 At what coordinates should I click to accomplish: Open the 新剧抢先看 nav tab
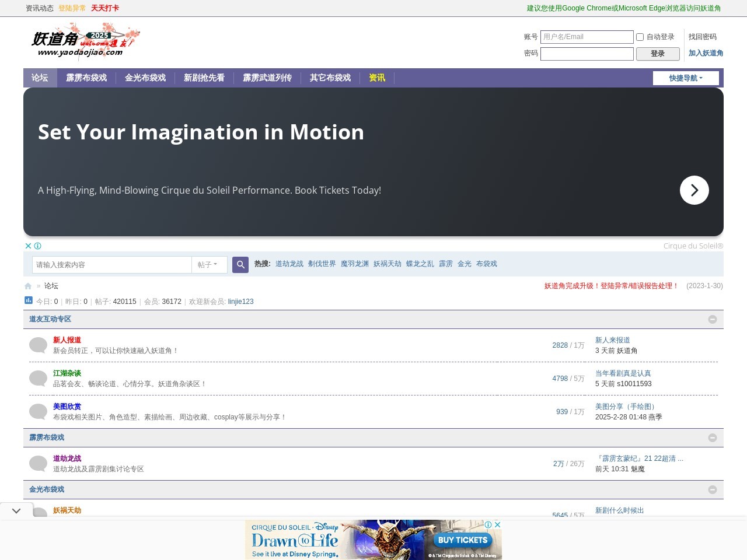click(x=204, y=78)
